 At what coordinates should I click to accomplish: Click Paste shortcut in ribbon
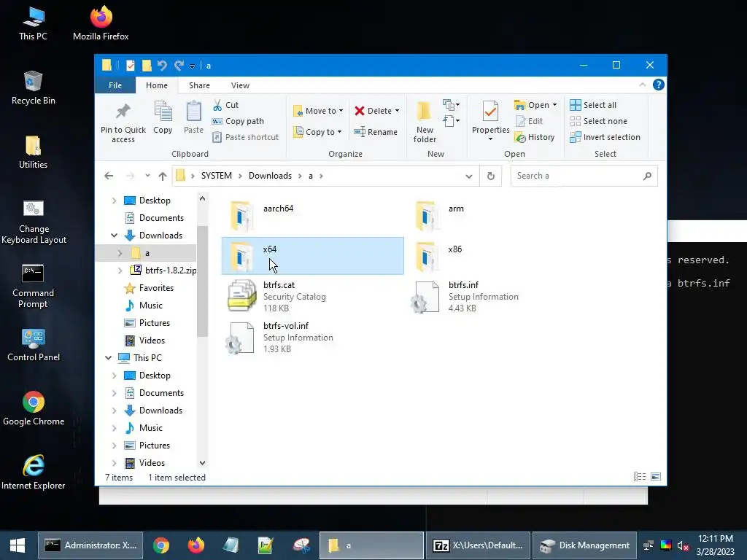click(246, 137)
